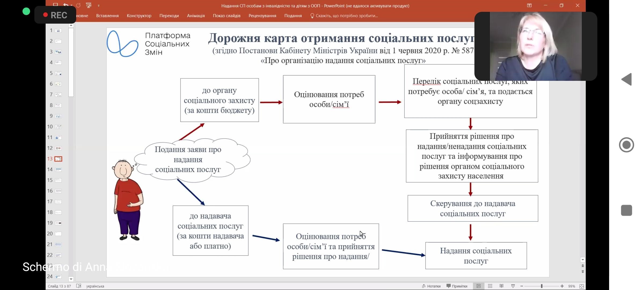Start Slide Show view icon

coord(513,286)
